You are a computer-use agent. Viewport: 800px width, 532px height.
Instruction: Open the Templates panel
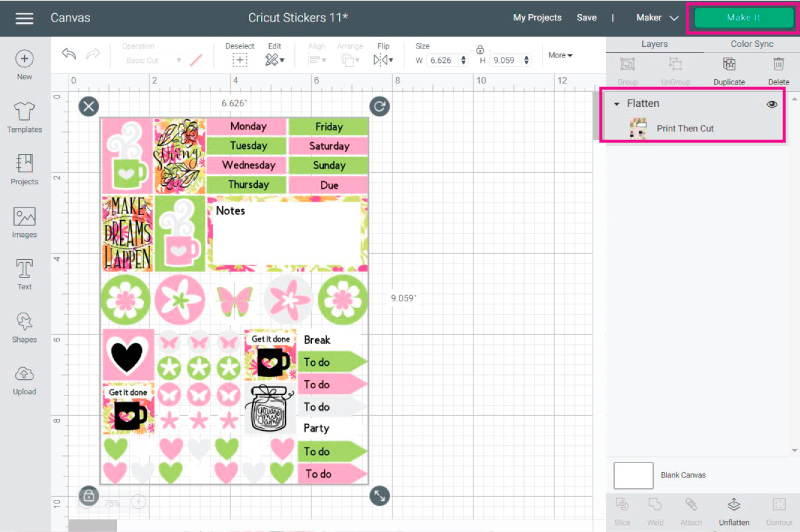click(x=24, y=117)
